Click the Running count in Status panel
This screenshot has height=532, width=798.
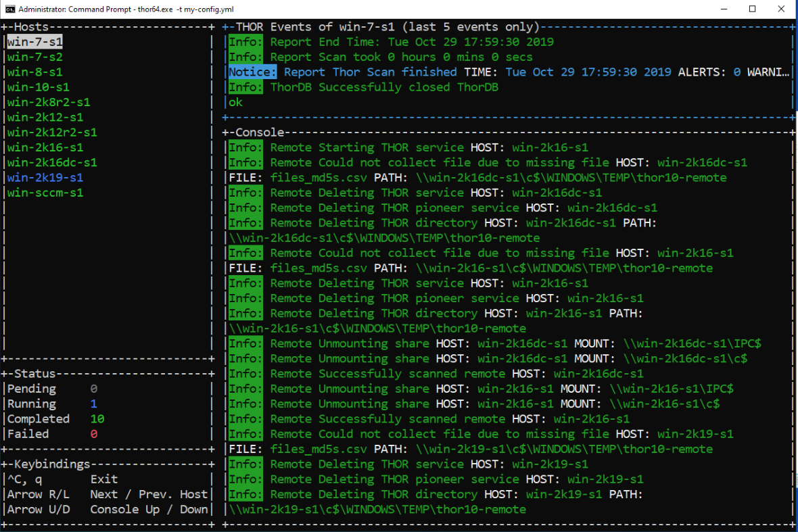pyautogui.click(x=93, y=404)
